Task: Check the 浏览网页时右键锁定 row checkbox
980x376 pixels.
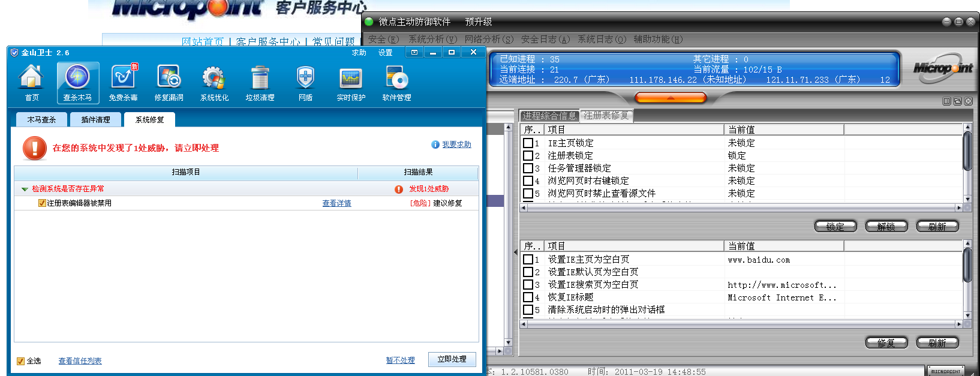Action: tap(528, 181)
